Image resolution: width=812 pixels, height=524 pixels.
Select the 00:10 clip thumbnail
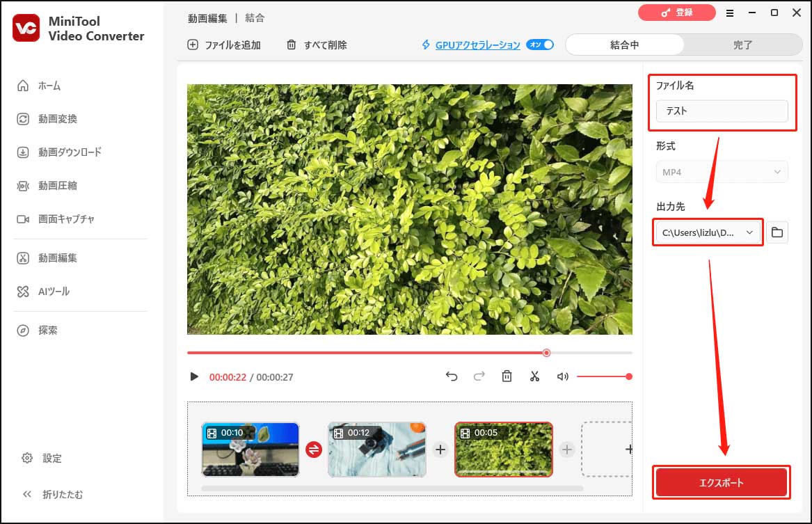click(250, 450)
